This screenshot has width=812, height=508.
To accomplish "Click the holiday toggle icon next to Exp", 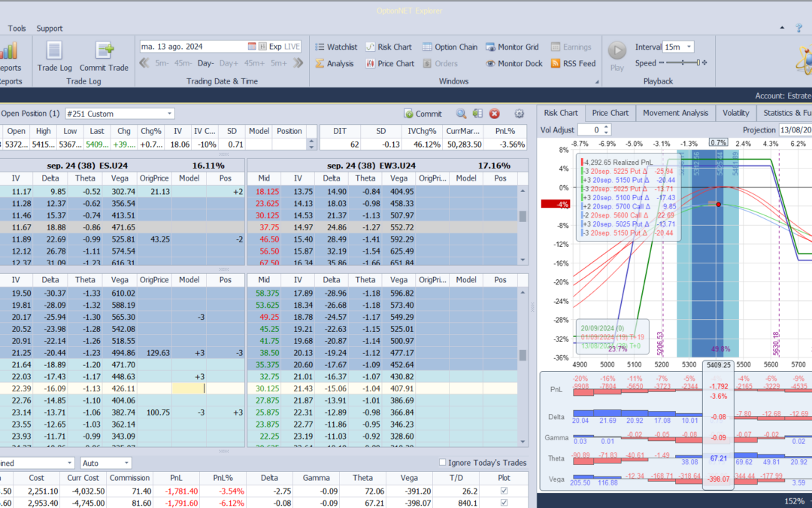I will click(262, 47).
